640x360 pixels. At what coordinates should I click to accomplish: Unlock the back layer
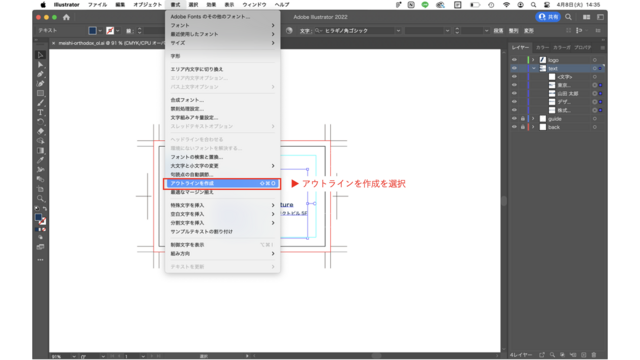522,127
